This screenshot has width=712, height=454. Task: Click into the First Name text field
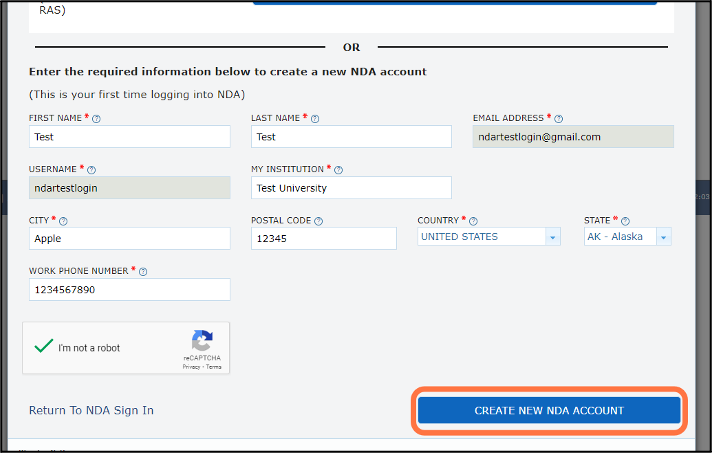pos(130,137)
